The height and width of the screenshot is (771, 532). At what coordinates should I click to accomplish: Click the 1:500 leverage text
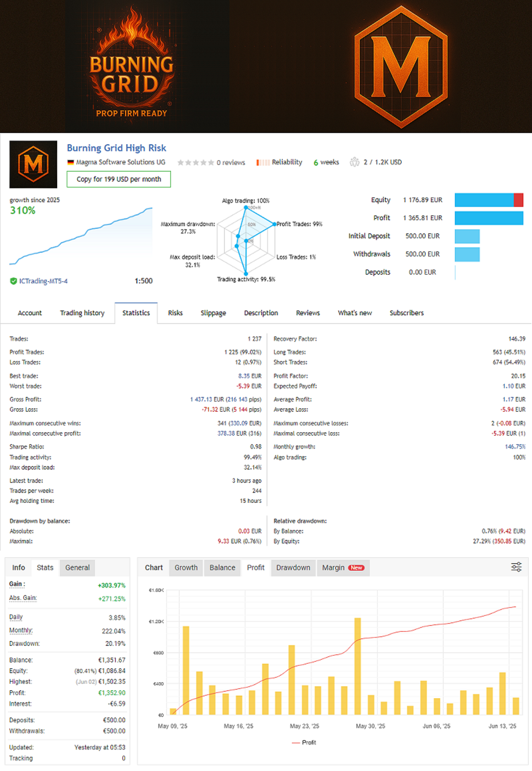click(144, 281)
